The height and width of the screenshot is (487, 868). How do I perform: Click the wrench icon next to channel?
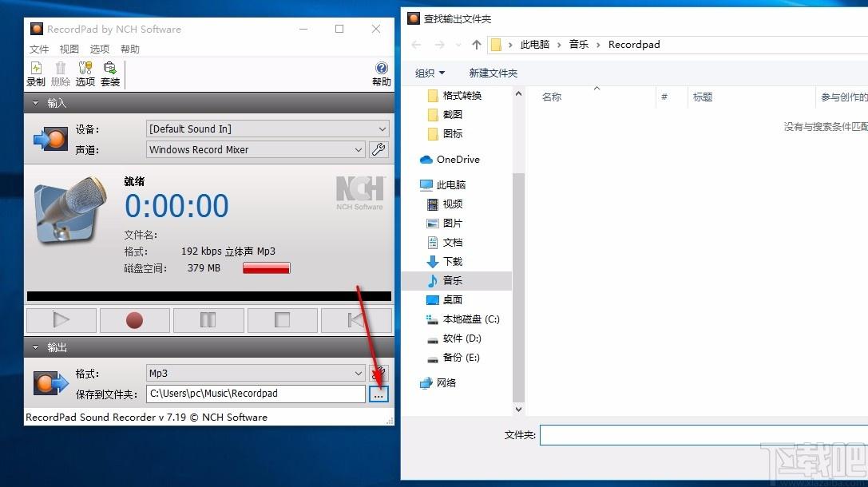(379, 149)
